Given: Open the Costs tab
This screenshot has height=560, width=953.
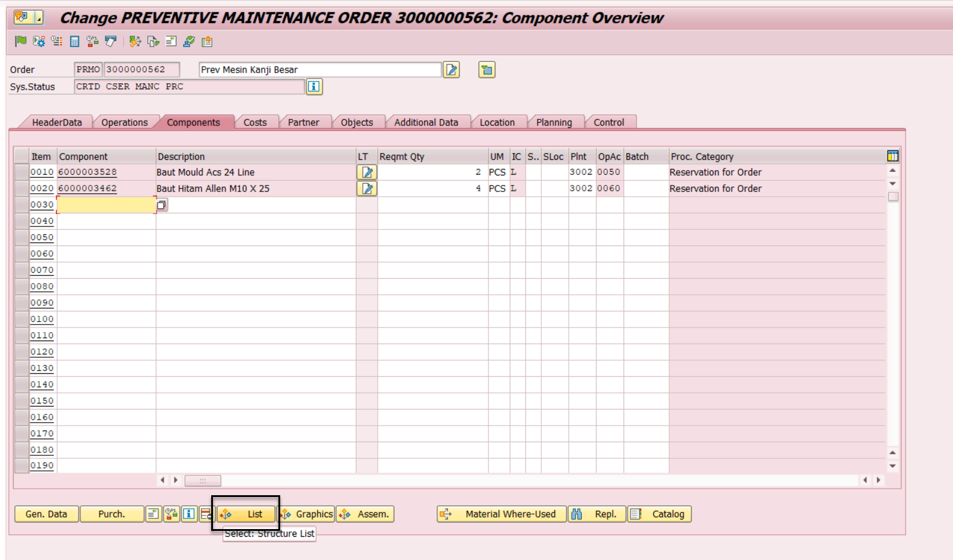Looking at the screenshot, I should click(x=255, y=122).
